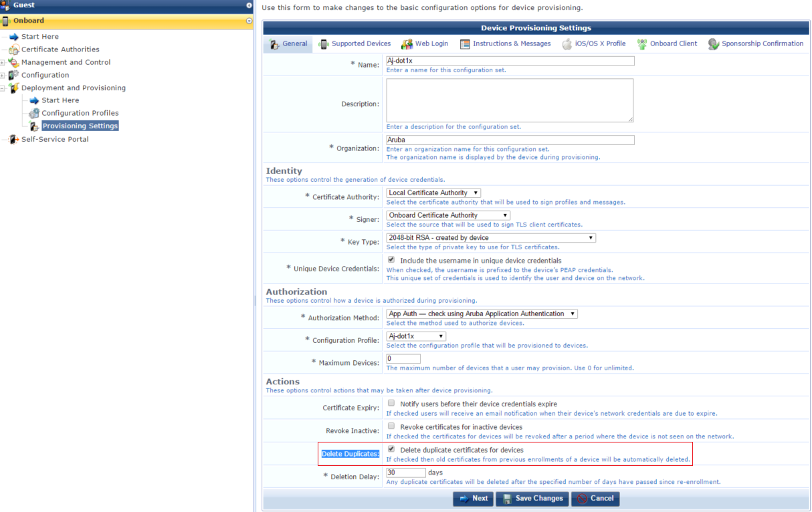
Task: Click the Configuration Profiles icon
Action: coord(34,113)
